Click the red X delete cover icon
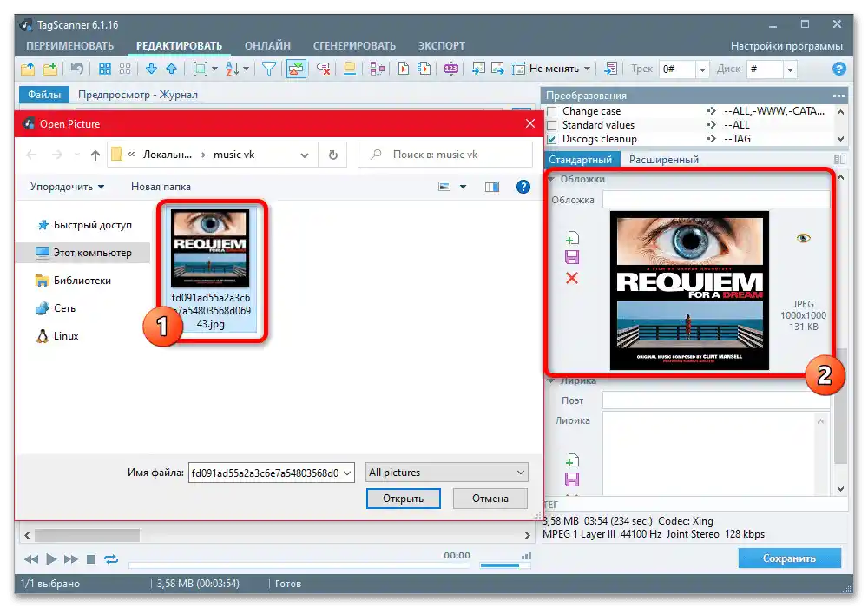The height and width of the screenshot is (608, 868). tap(572, 278)
